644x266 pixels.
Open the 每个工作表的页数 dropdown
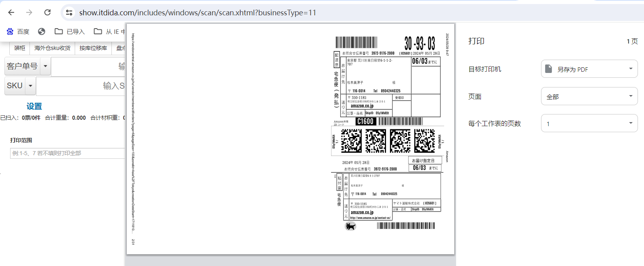click(589, 123)
